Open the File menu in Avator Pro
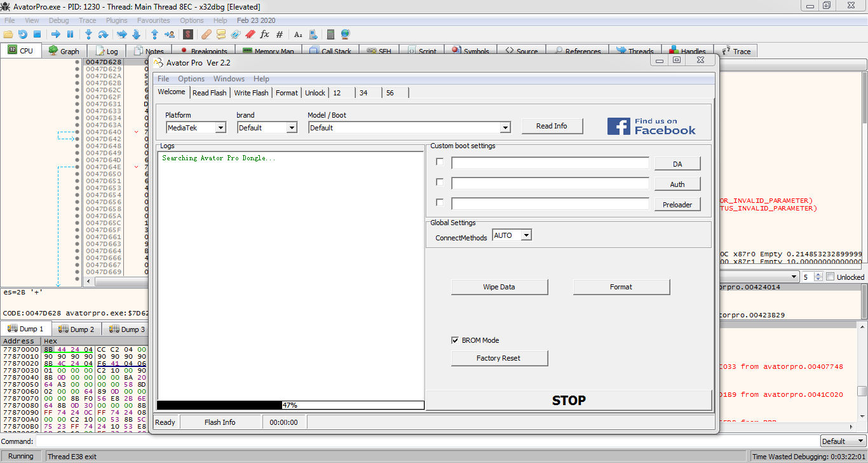This screenshot has height=463, width=868. coord(163,79)
